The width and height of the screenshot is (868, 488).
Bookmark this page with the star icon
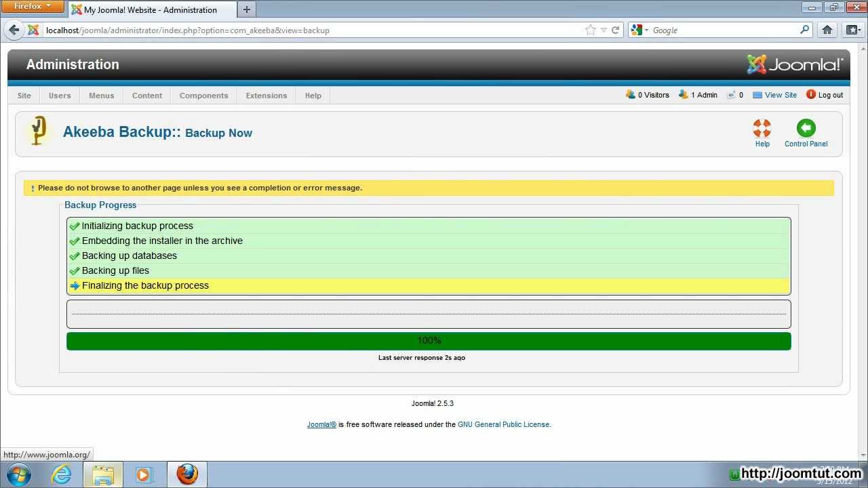click(591, 30)
